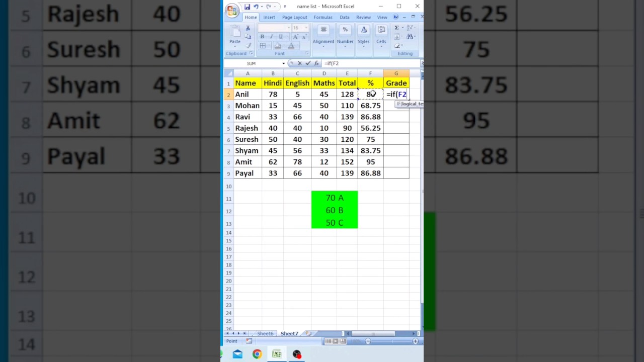Confirm formula with Enter checkmark
The width and height of the screenshot is (644, 362).
tap(308, 63)
